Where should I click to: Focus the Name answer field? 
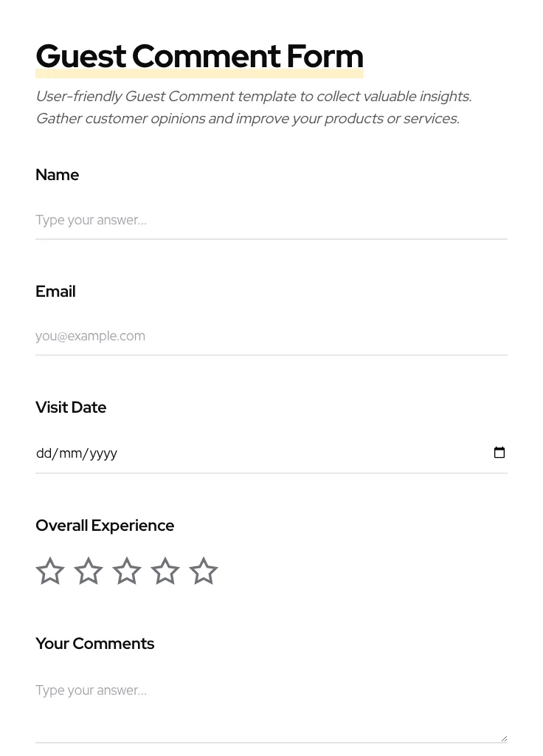(271, 220)
